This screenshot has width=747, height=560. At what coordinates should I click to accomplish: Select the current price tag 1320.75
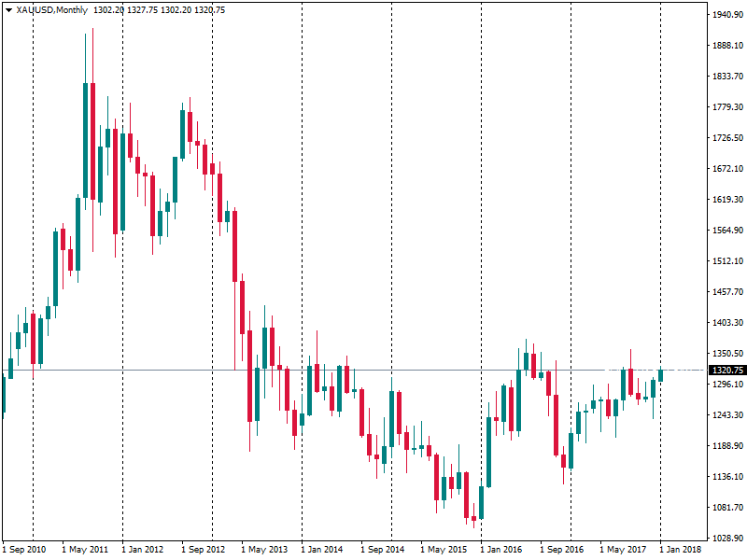[x=726, y=371]
